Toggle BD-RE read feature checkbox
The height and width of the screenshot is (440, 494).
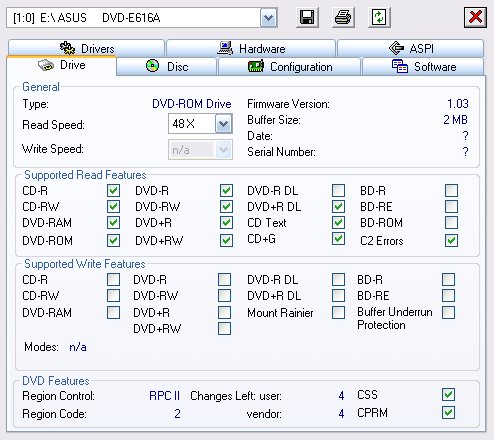point(451,207)
